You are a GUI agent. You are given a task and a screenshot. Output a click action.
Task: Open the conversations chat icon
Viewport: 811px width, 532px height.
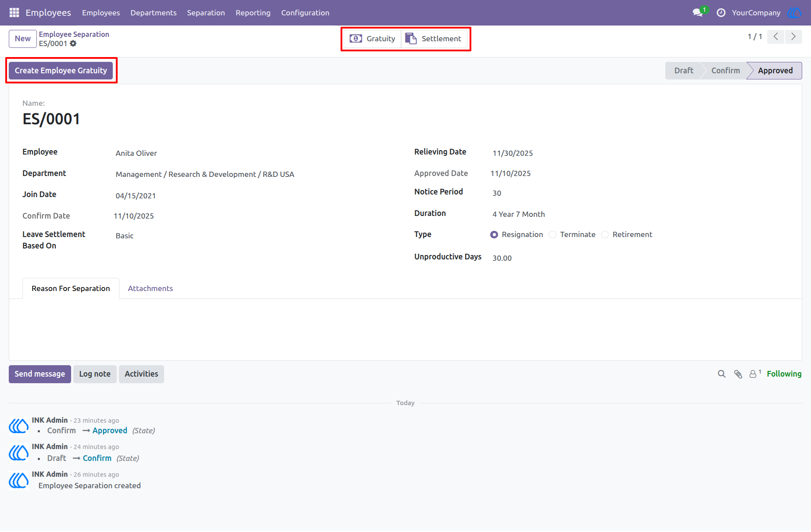(698, 13)
